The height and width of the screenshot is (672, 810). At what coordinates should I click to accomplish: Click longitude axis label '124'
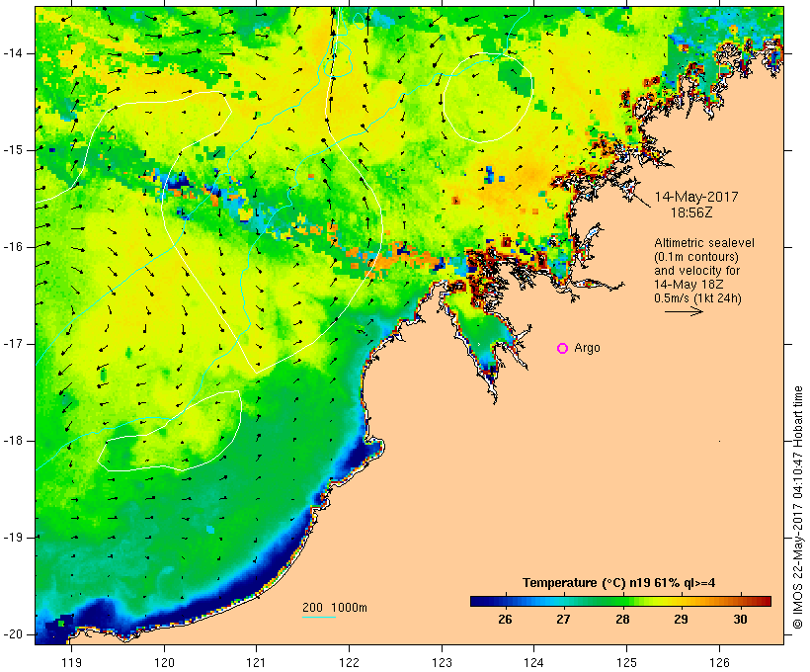(x=533, y=662)
